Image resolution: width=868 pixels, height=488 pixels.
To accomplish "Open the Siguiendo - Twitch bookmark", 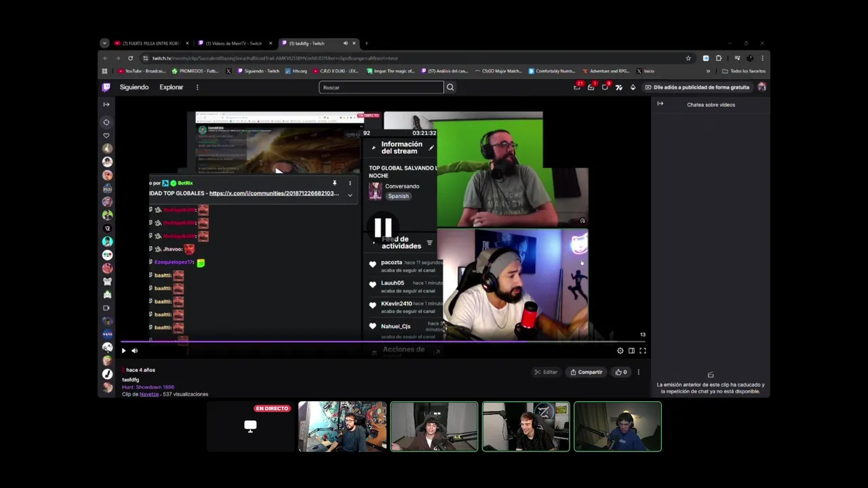I will click(258, 70).
